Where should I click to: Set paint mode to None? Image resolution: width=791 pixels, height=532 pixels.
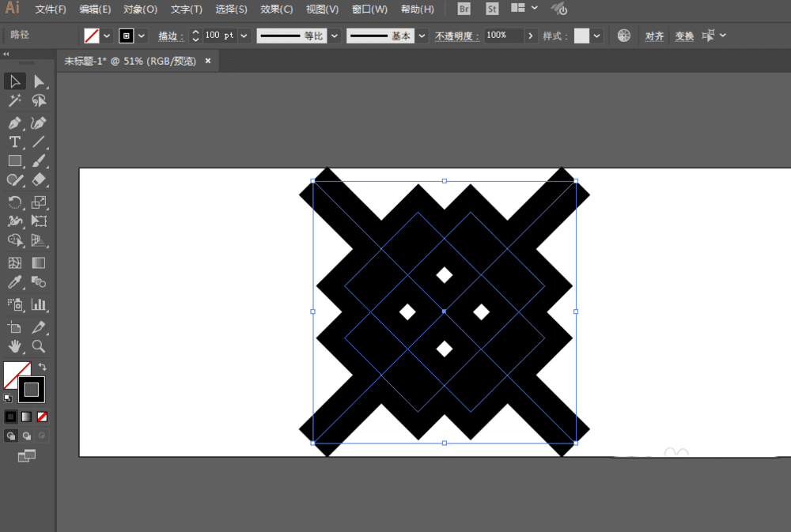point(42,417)
